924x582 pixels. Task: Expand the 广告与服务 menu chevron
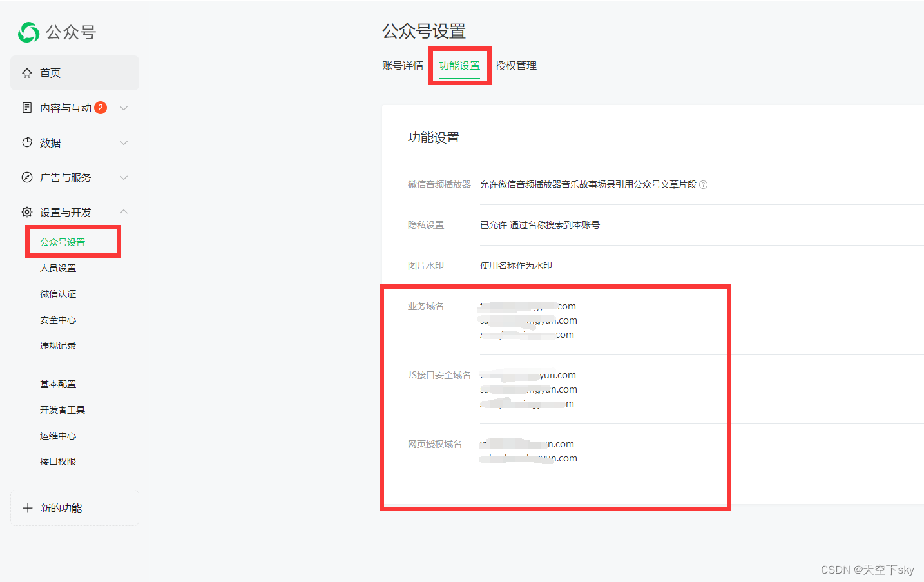point(124,178)
